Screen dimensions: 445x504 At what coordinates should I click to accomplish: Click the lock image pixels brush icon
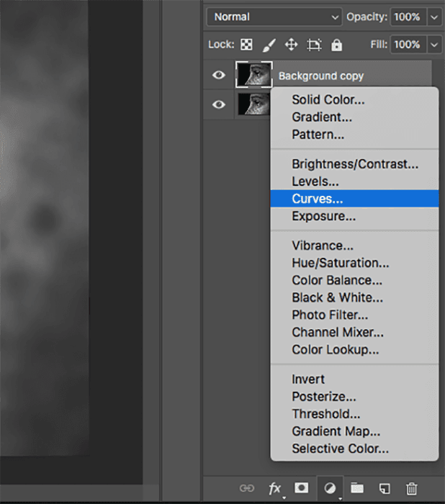[269, 45]
